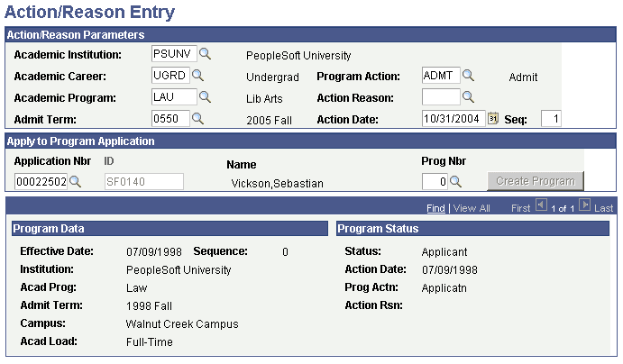The width and height of the screenshot is (623, 364).
Task: Click the Seq number field
Action: (550, 118)
